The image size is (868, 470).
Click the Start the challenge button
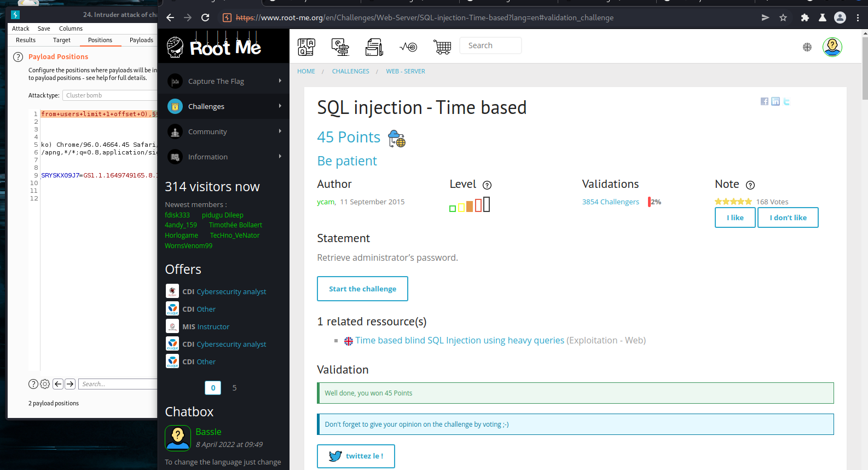point(362,289)
